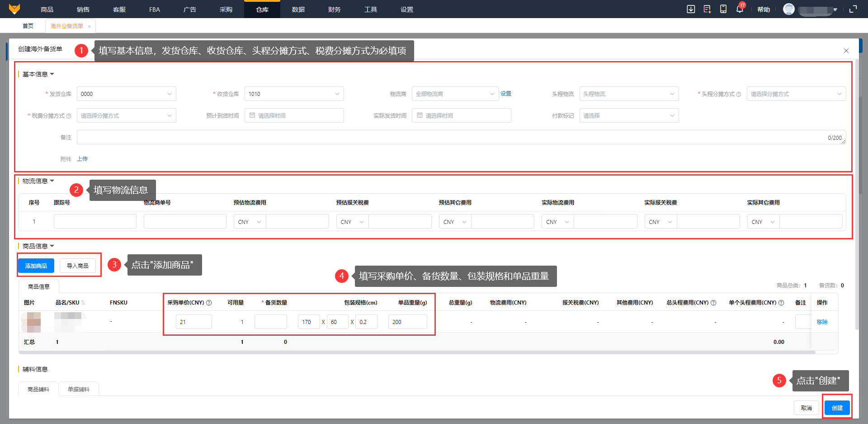Collapse the 基本信息 section
The image size is (868, 424).
52,74
